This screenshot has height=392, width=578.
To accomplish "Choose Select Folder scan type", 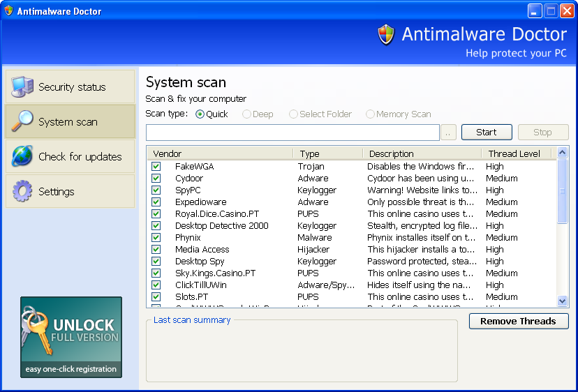I will pyautogui.click(x=320, y=114).
